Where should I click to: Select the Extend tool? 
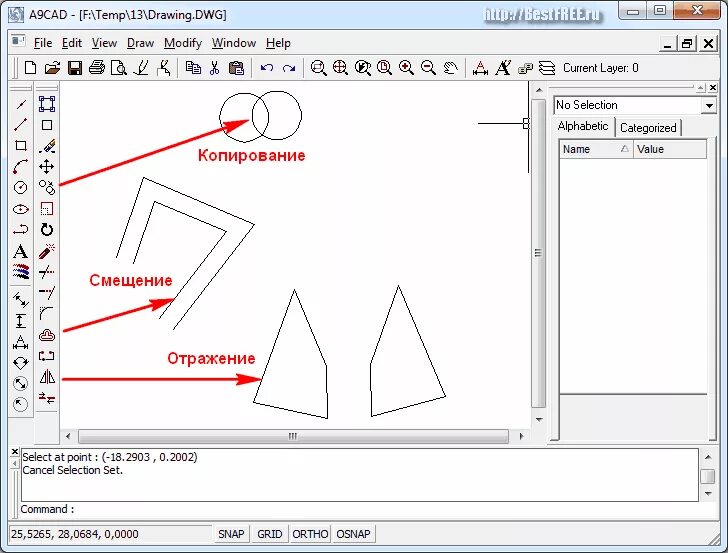(47, 293)
